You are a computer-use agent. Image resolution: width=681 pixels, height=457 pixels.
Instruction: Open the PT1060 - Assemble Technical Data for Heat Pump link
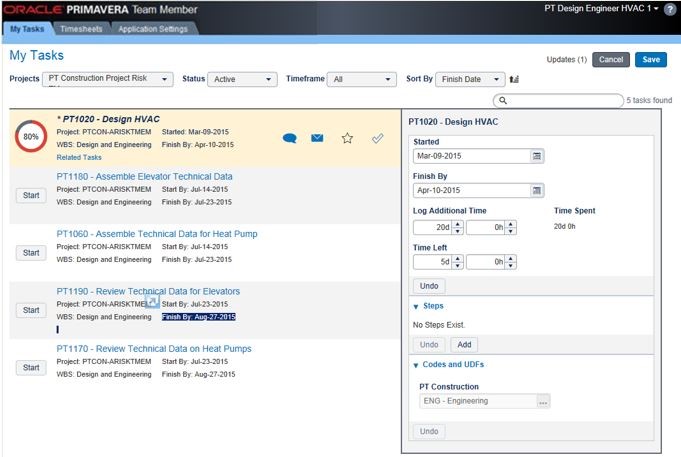[x=157, y=234]
